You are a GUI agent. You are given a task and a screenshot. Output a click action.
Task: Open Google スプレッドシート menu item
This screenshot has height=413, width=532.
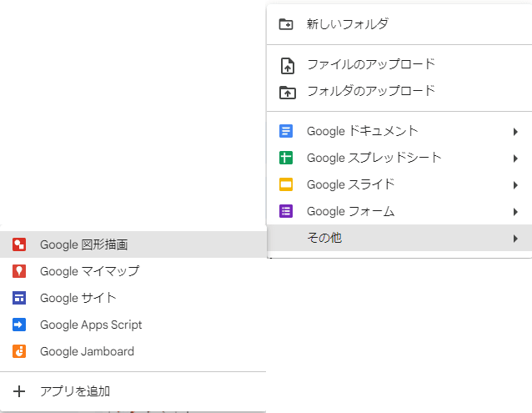[x=399, y=158]
